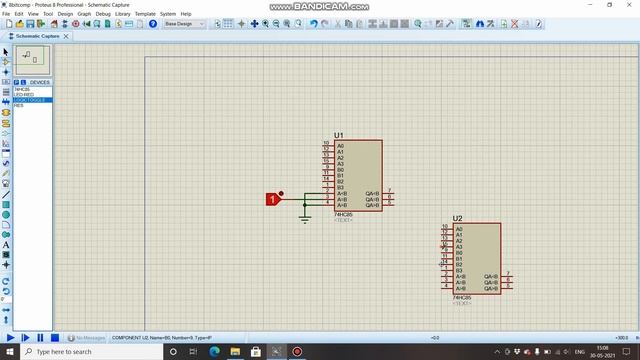Click the ground terminal symbol
640x360 pixels.
click(304, 220)
